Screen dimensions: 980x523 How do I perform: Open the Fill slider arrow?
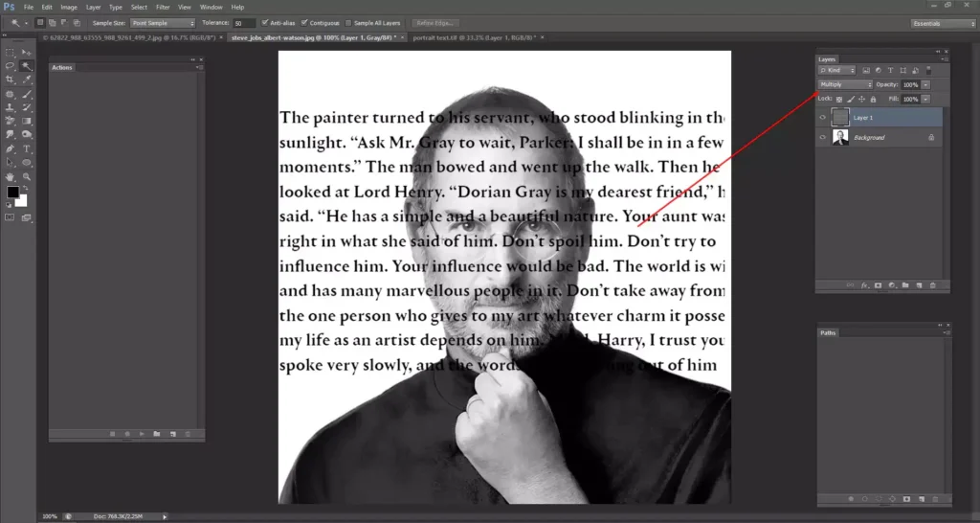(925, 100)
